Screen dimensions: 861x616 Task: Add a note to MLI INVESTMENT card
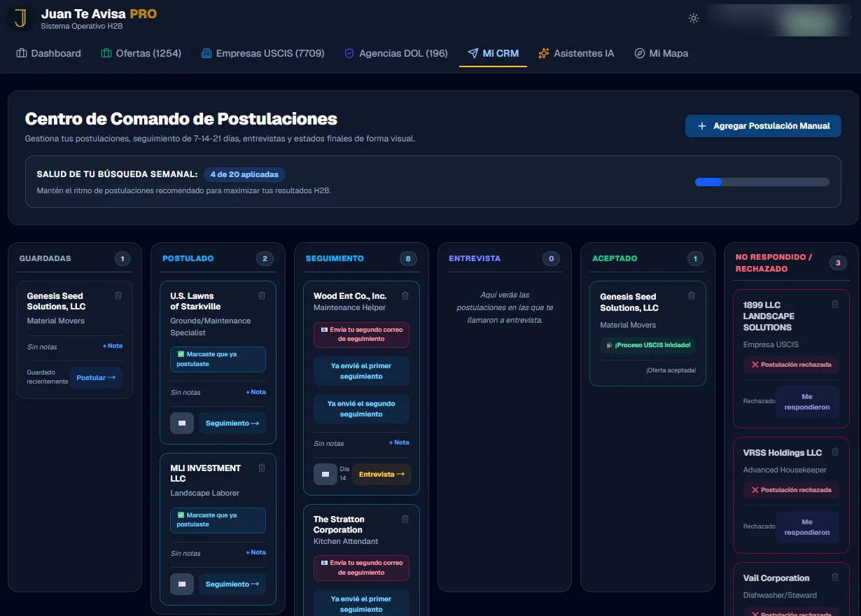[x=255, y=552]
